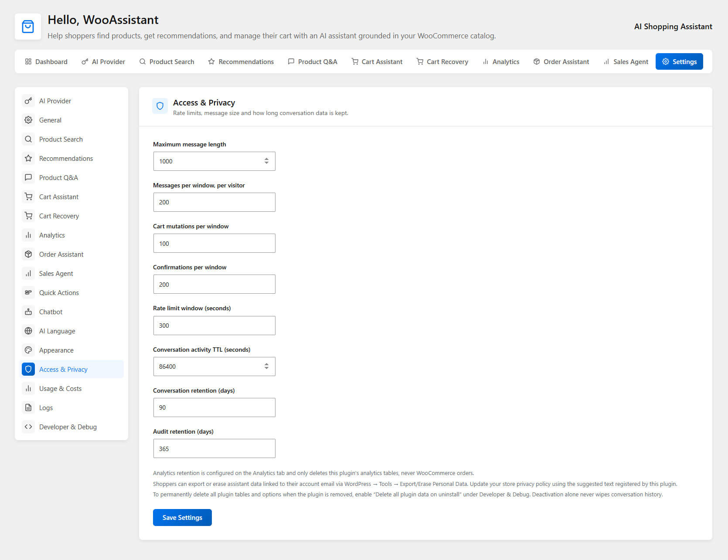
Task: Click the Conversation activity TTL spinner arrows
Action: click(x=266, y=367)
